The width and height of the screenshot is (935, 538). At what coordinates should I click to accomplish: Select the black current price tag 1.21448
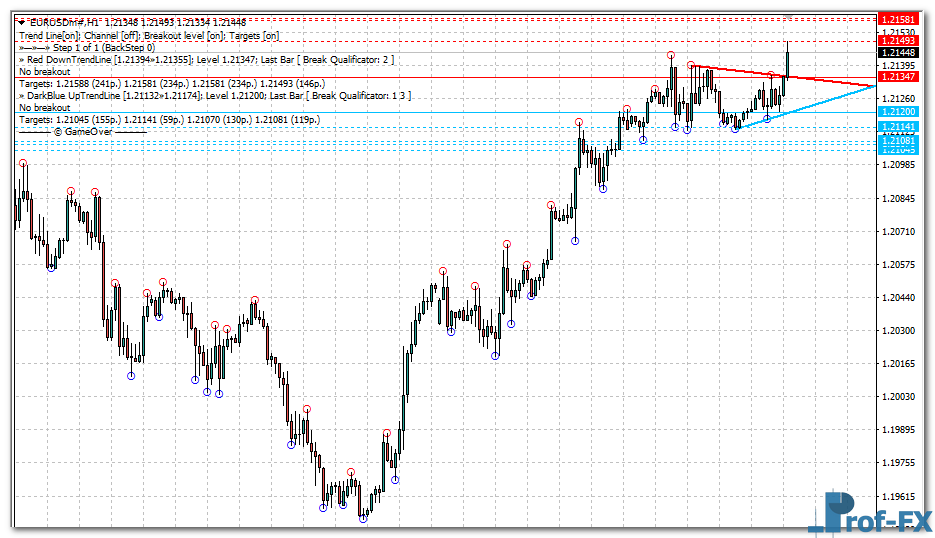896,52
